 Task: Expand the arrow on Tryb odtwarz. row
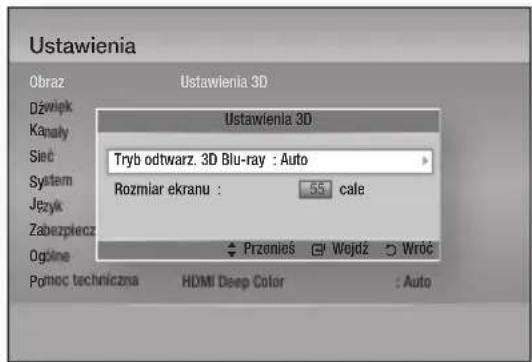tap(424, 160)
